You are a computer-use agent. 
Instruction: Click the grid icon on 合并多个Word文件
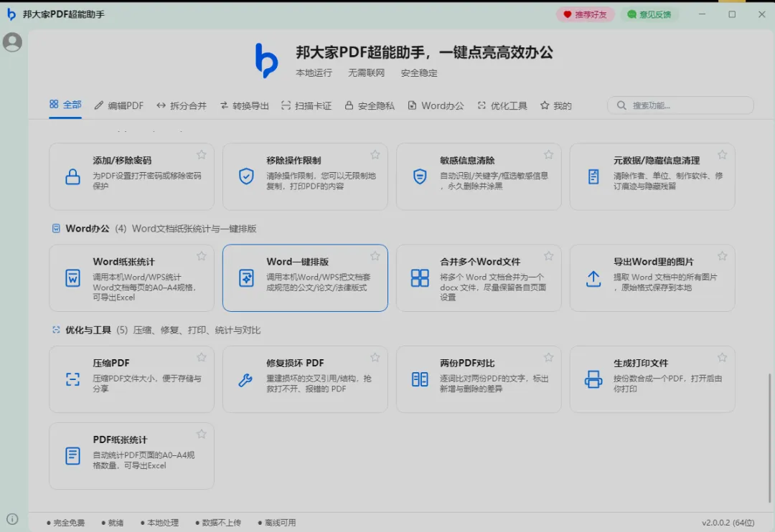coord(420,277)
